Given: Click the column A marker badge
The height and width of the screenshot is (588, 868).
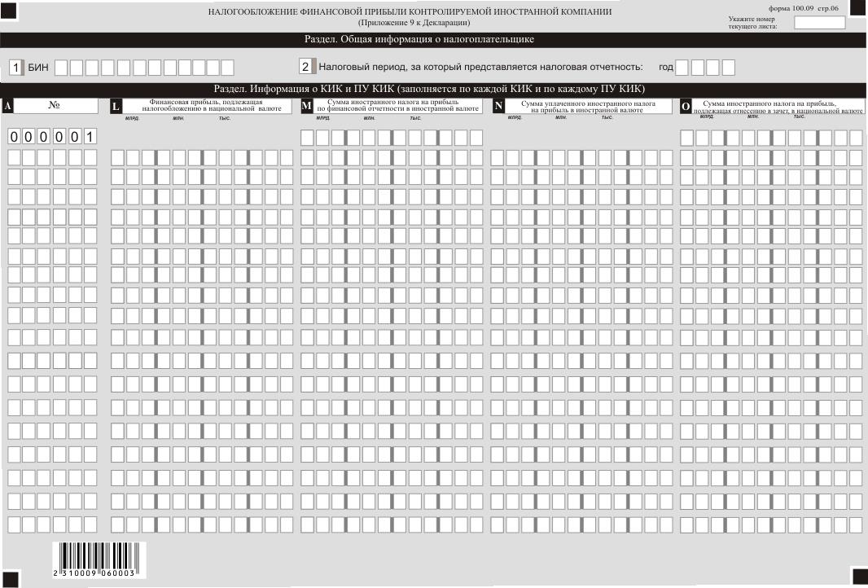Looking at the screenshot, I should 8,106.
